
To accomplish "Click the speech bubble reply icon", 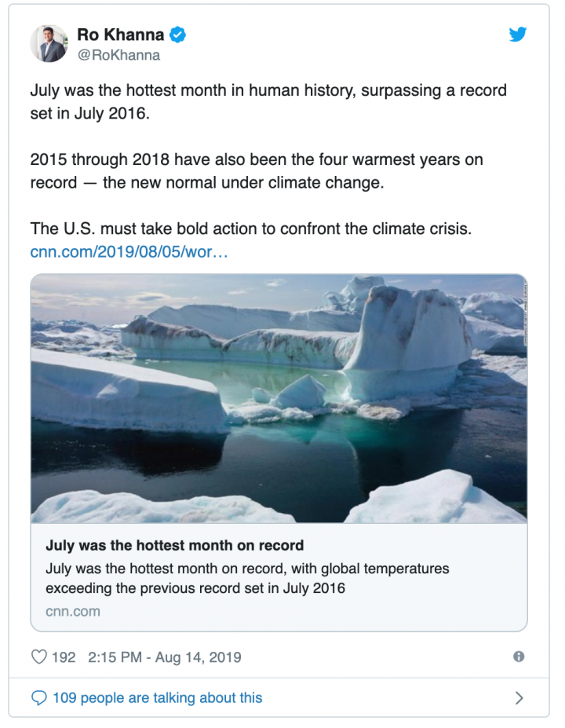I will tap(38, 697).
